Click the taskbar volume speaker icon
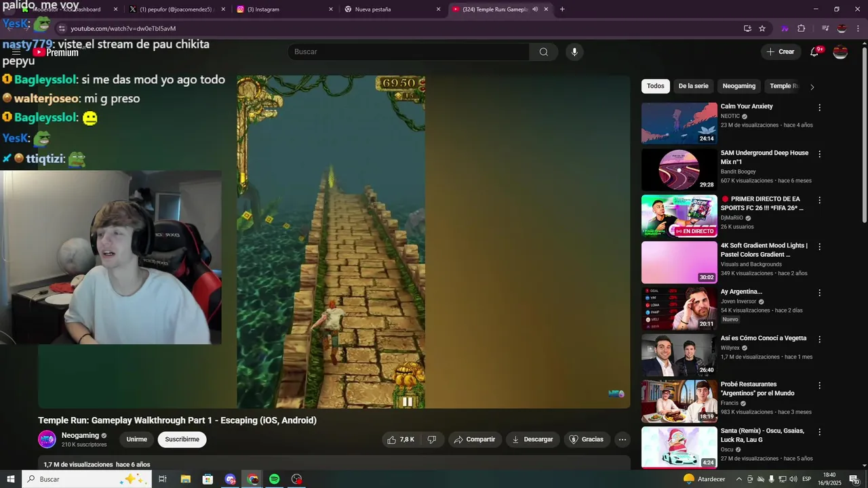 [x=794, y=479]
